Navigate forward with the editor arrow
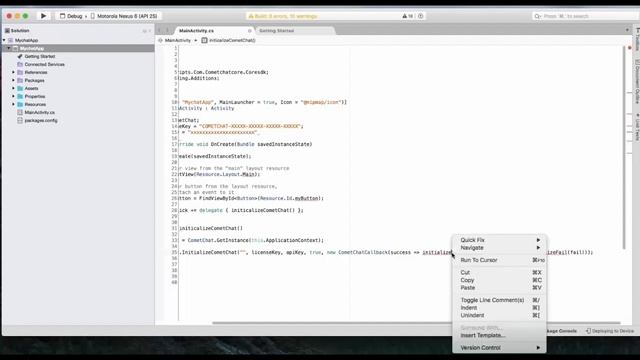 pyautogui.click(x=167, y=31)
